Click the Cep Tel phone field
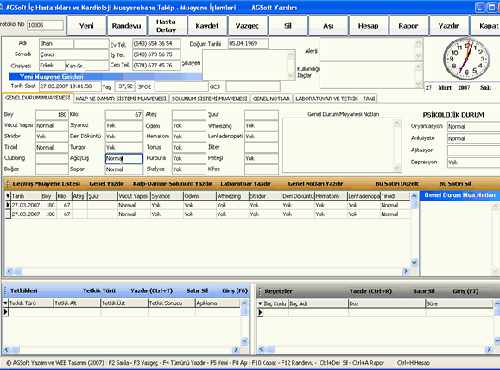Viewport: 500px width, 370px height. click(156, 65)
